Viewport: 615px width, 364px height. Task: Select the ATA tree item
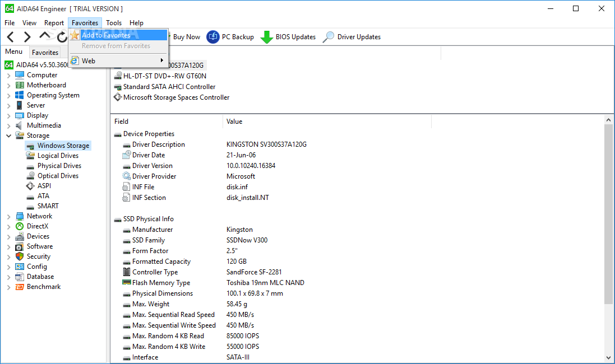pyautogui.click(x=43, y=196)
